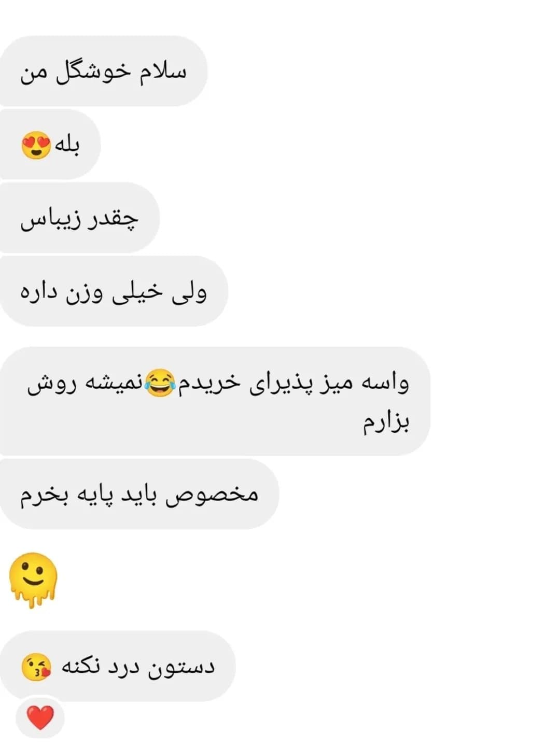Open the message ولی خیلی وزن داره
560x747 pixels.
[x=113, y=291]
